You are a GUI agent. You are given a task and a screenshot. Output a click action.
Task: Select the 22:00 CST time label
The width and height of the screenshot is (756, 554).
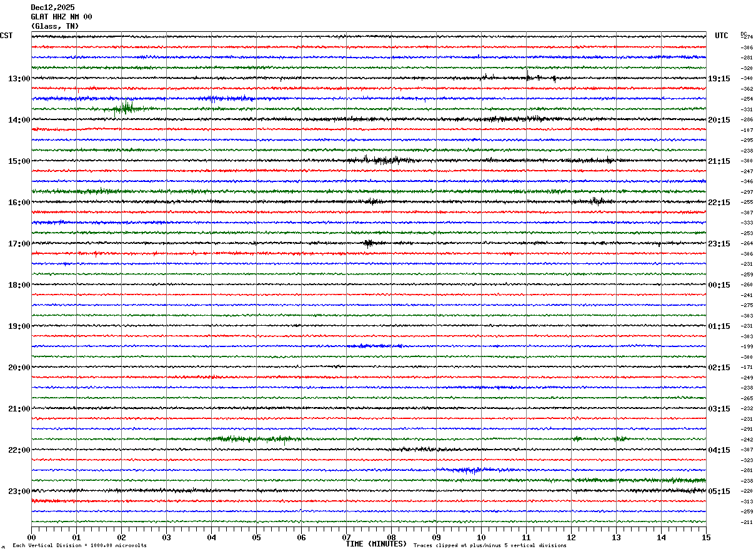coord(19,450)
